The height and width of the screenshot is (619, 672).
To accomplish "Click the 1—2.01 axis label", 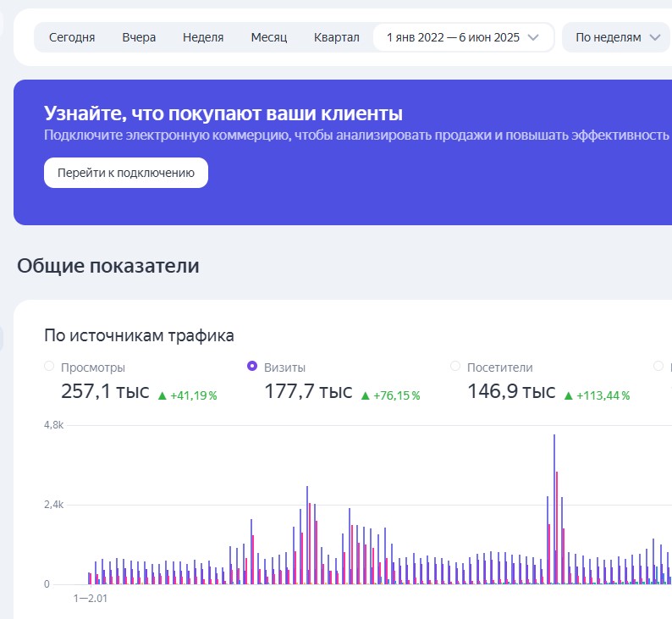I will coord(90,599).
